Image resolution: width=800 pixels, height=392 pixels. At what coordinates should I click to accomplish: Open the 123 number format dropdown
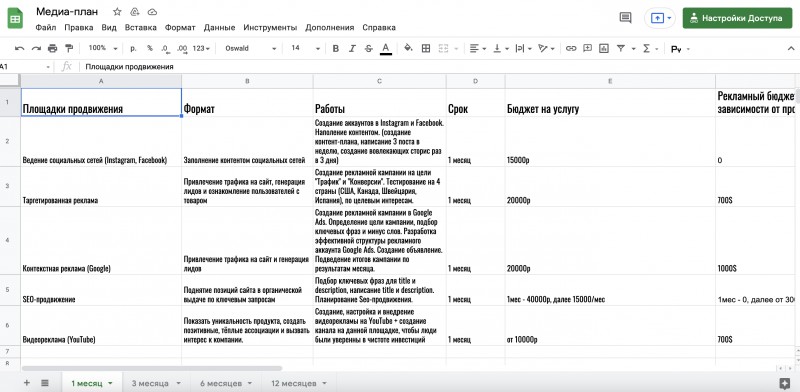[201, 48]
